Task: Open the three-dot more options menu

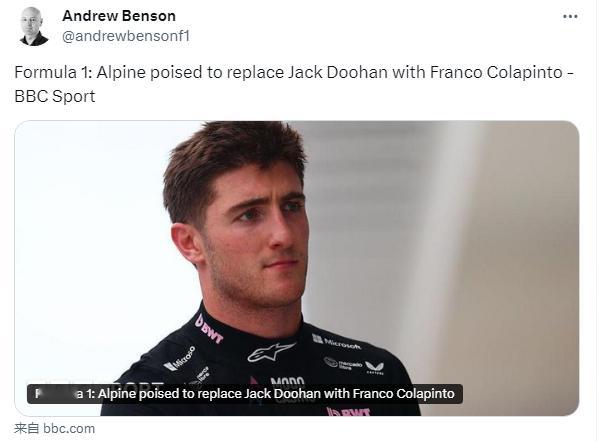Action: tap(570, 16)
